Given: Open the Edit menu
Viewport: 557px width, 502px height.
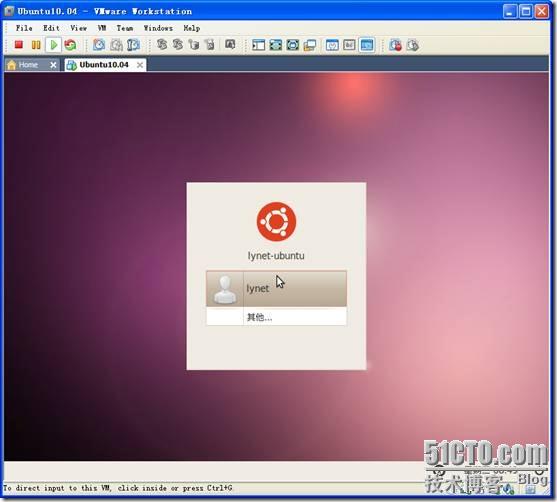Looking at the screenshot, I should [51, 28].
